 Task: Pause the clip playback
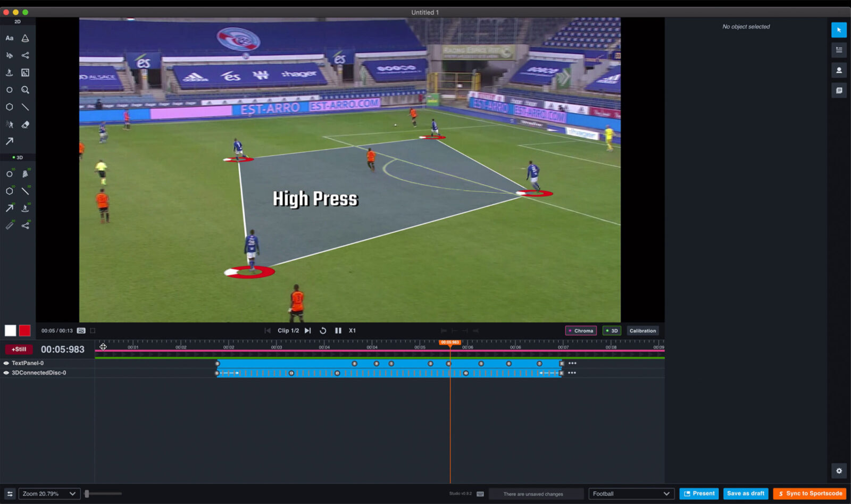[x=338, y=330]
